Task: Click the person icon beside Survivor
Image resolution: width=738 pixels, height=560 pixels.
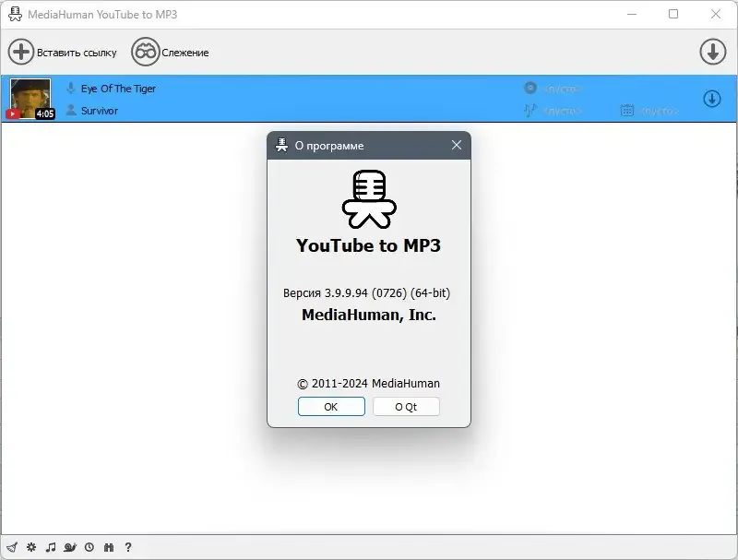Action: click(71, 110)
